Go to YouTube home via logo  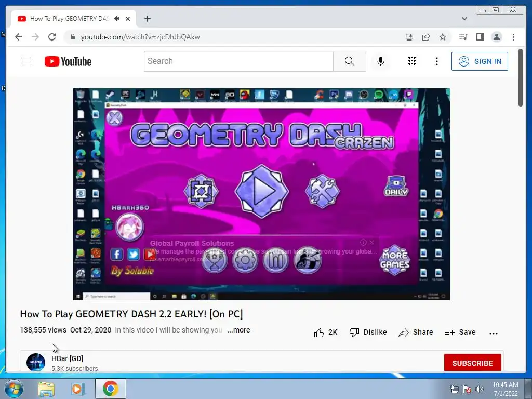click(x=68, y=61)
